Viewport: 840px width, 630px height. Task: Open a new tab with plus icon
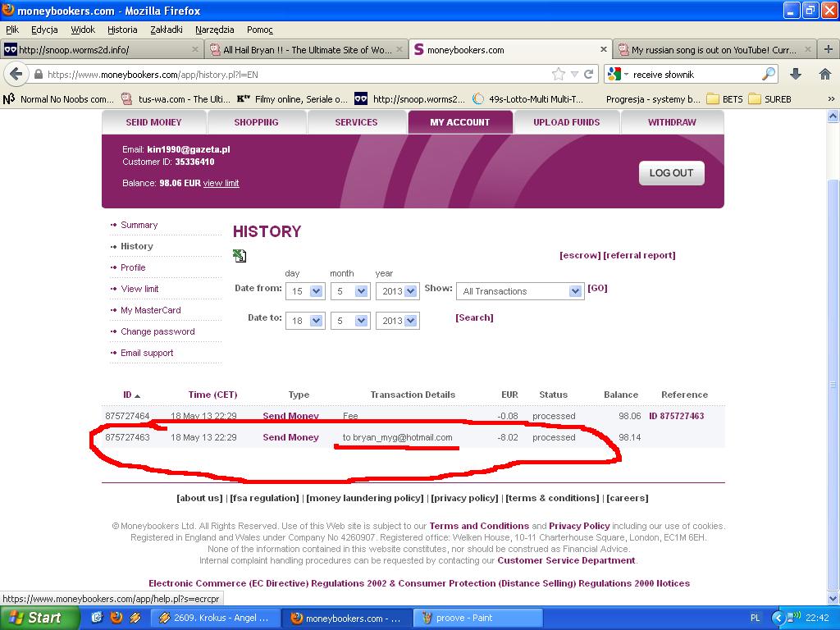829,50
